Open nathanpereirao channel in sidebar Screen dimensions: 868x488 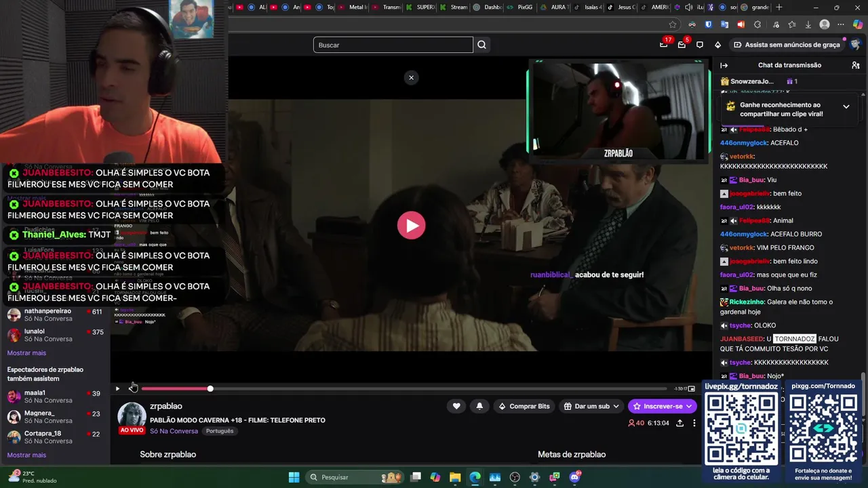tap(55, 314)
